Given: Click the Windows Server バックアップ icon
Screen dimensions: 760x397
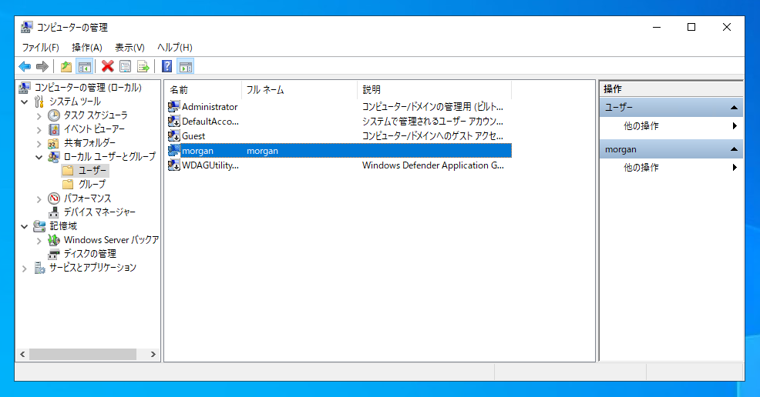Looking at the screenshot, I should coord(54,240).
